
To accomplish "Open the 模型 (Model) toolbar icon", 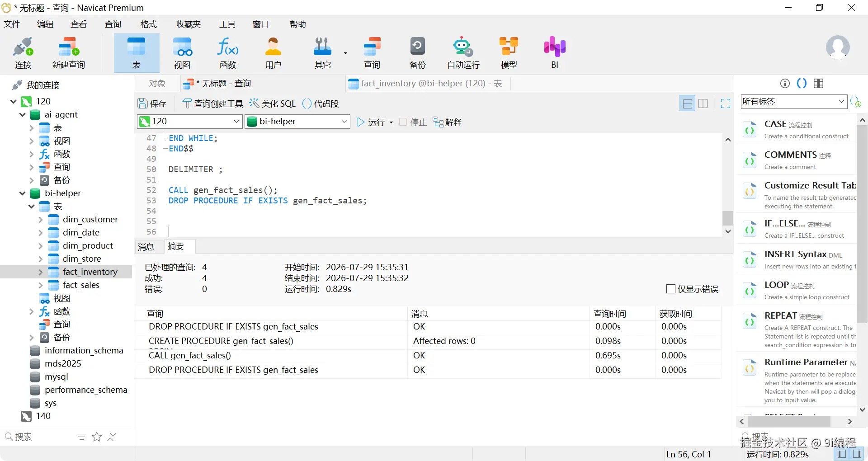I will click(509, 53).
